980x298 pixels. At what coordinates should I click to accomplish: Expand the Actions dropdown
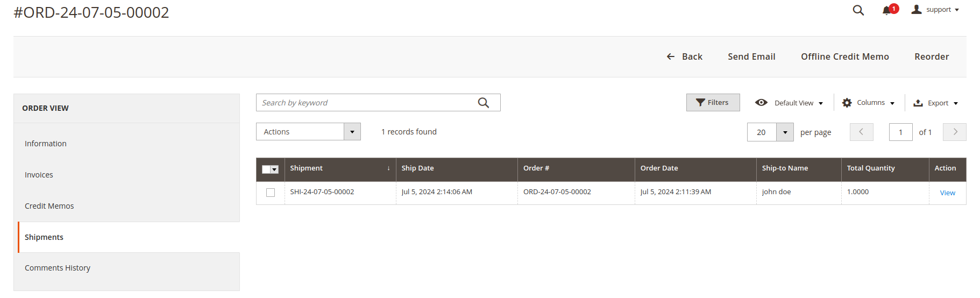[x=308, y=132]
